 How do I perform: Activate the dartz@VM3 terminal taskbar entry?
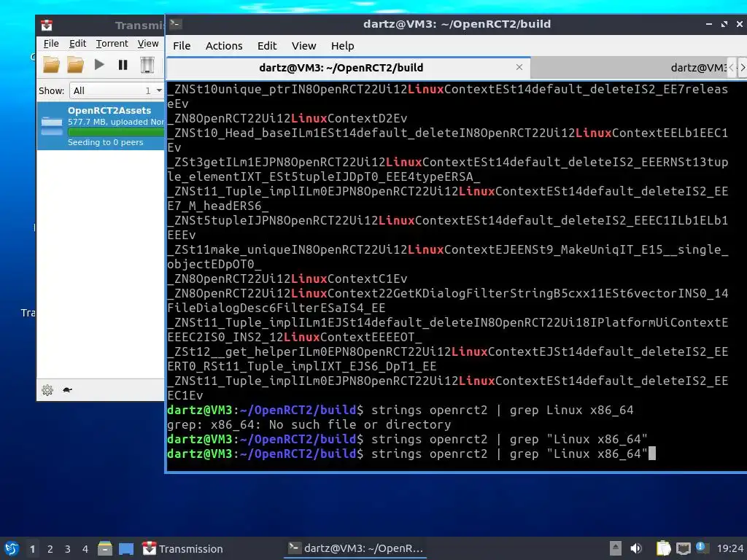tap(355, 548)
